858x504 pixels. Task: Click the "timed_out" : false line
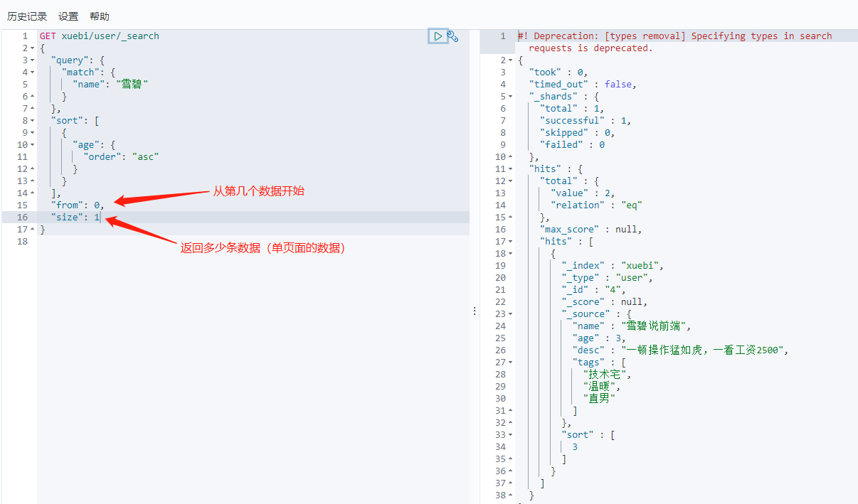click(583, 85)
